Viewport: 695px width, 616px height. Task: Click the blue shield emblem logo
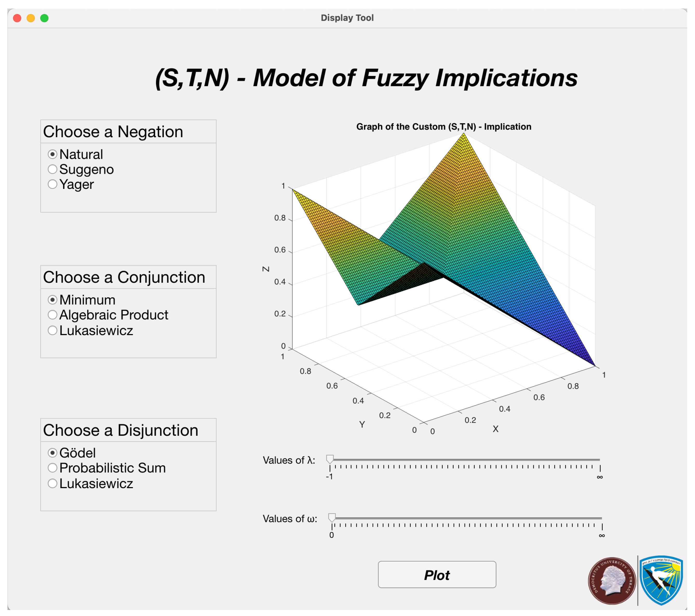pyautogui.click(x=661, y=580)
